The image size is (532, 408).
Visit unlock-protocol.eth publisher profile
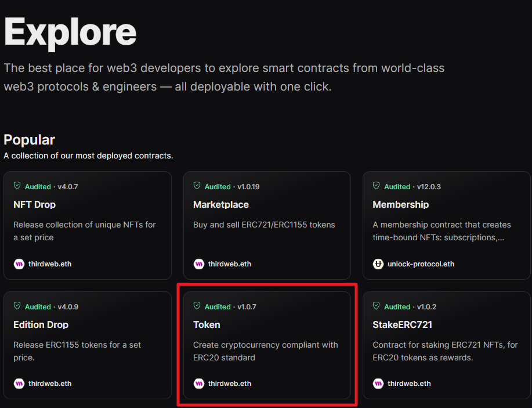[421, 264]
